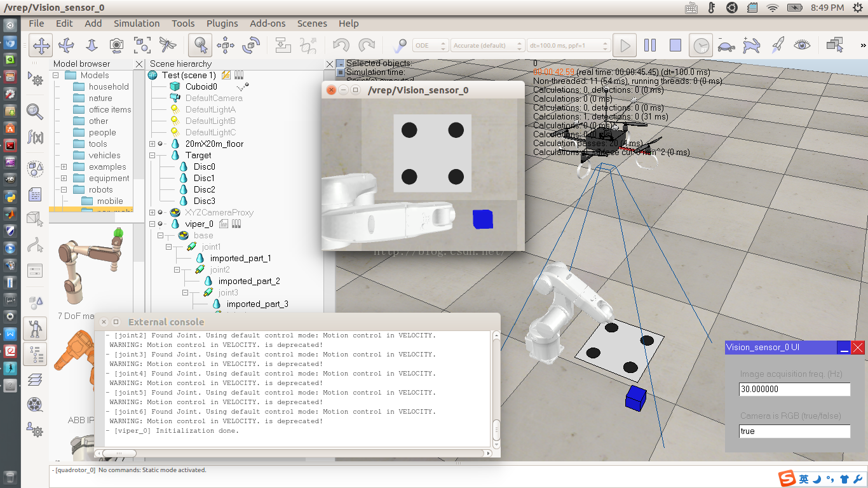868x488 pixels.
Task: Open the Add menu
Action: [x=93, y=24]
